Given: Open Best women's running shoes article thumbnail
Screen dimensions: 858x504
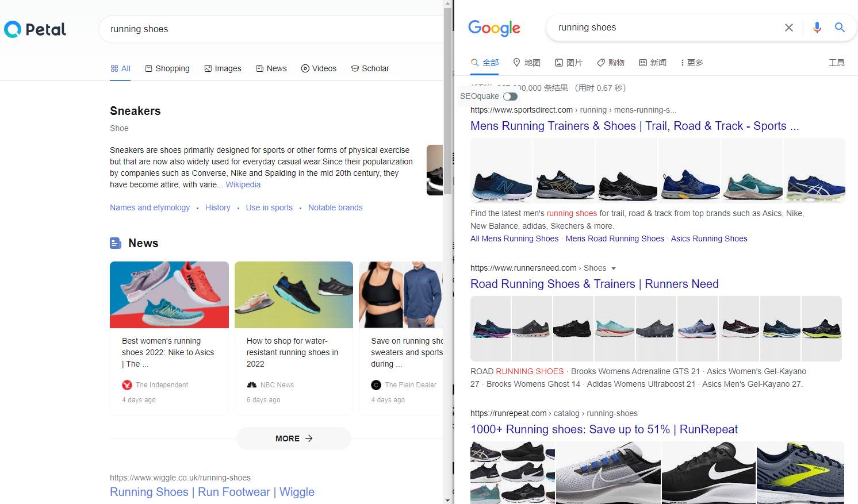Looking at the screenshot, I should pyautogui.click(x=169, y=295).
